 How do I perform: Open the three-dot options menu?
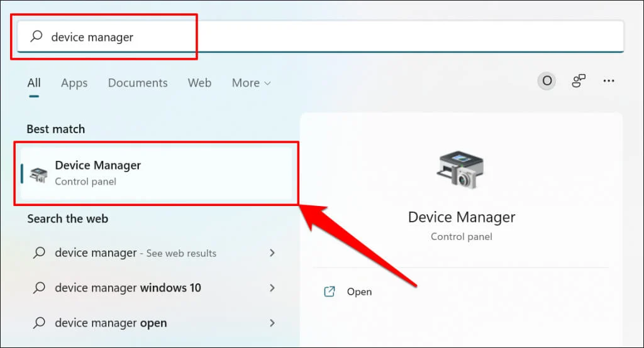tap(609, 81)
